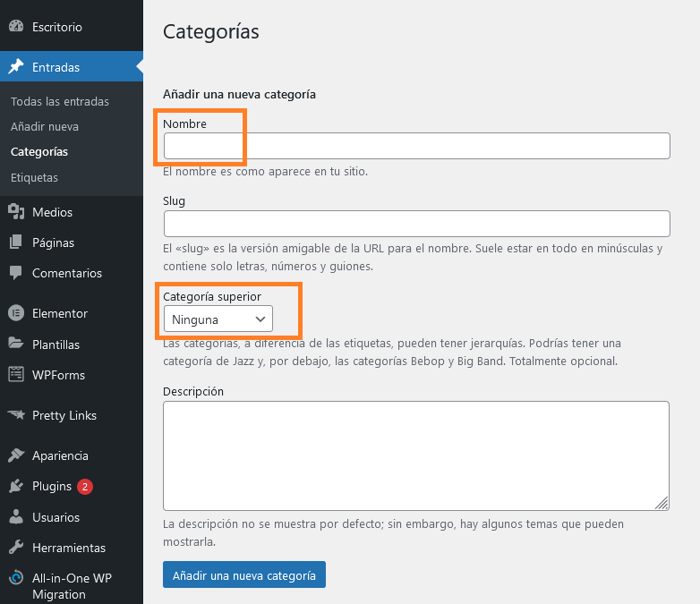Click the WPForms icon in sidebar

click(16, 375)
